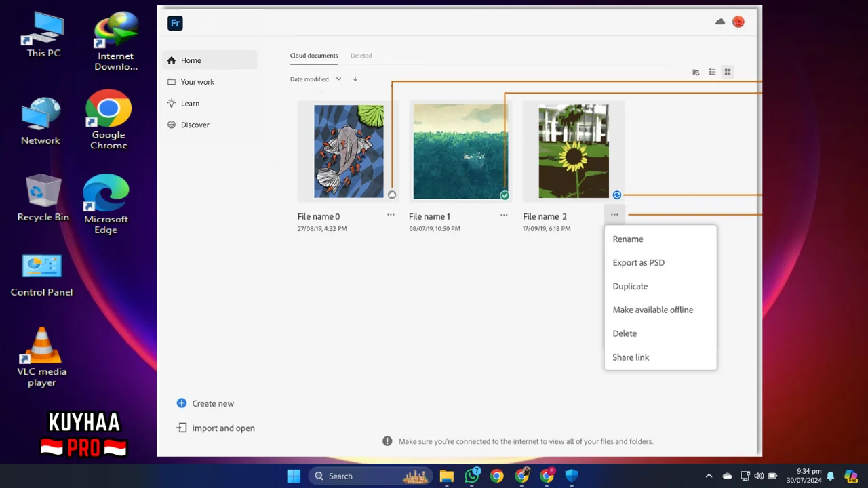Click the date 17/09/19, 6:18 PM
The image size is (868, 488).
tap(547, 229)
